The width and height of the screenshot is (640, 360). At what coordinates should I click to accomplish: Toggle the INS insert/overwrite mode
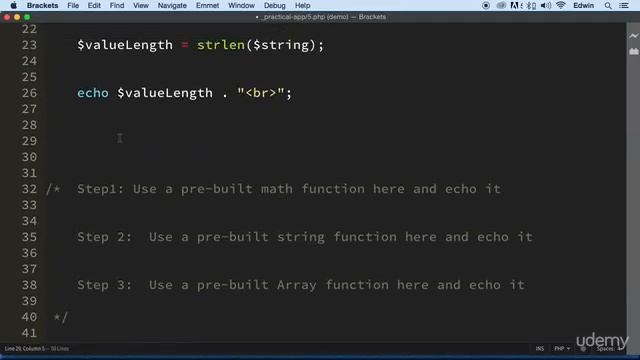(x=540, y=349)
